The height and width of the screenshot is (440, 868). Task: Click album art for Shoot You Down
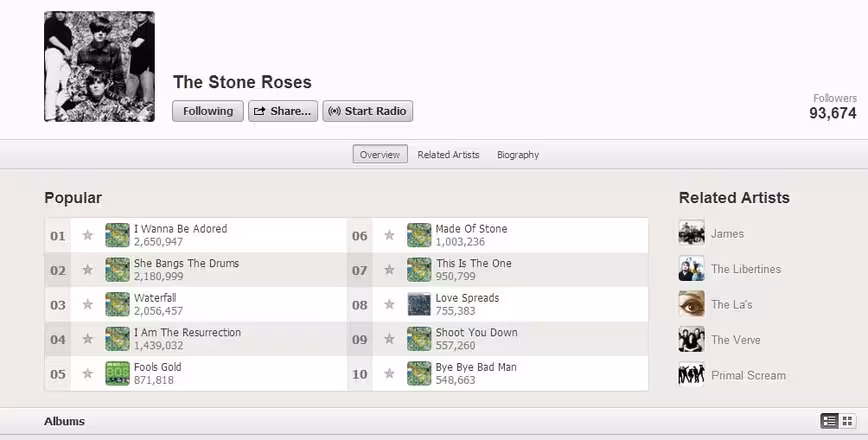(419, 339)
